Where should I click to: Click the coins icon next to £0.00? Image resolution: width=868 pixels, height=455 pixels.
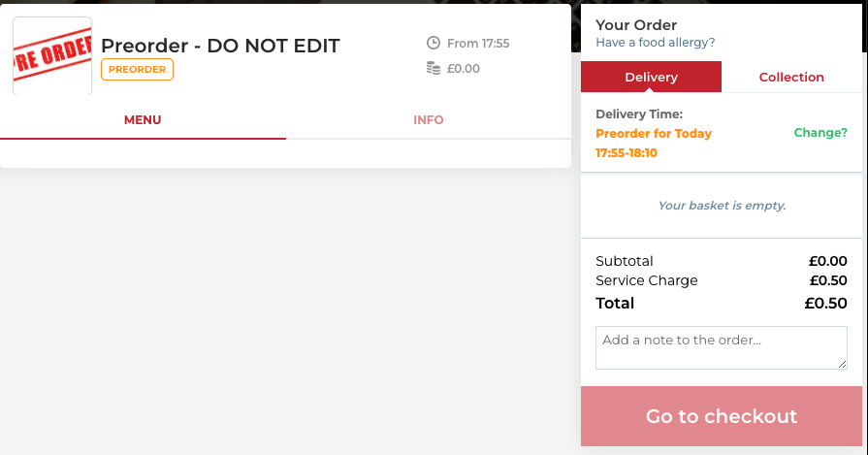434,68
